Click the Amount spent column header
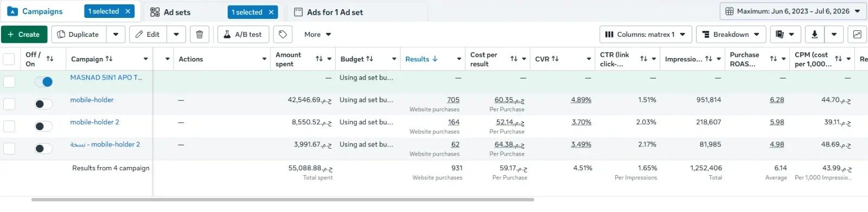This screenshot has height=212, width=868. tap(288, 59)
